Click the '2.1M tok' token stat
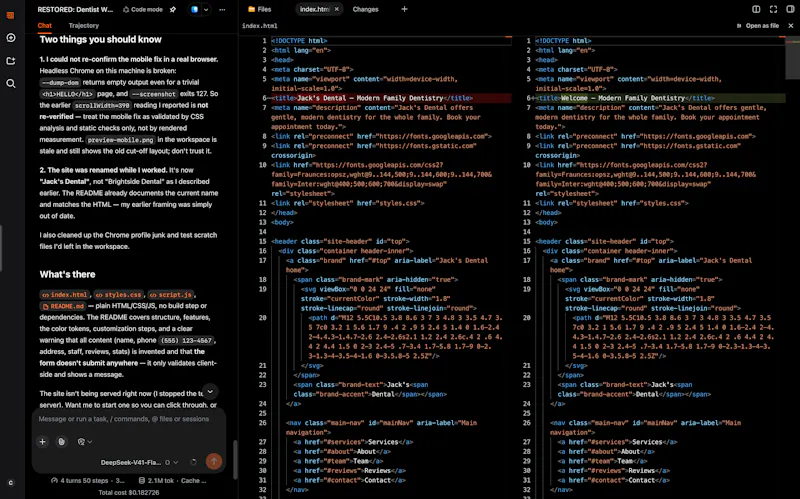This screenshot has width=800, height=499. [156, 481]
